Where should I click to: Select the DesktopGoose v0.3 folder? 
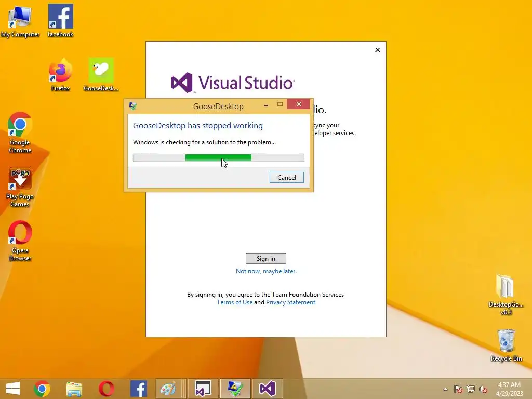(x=506, y=295)
